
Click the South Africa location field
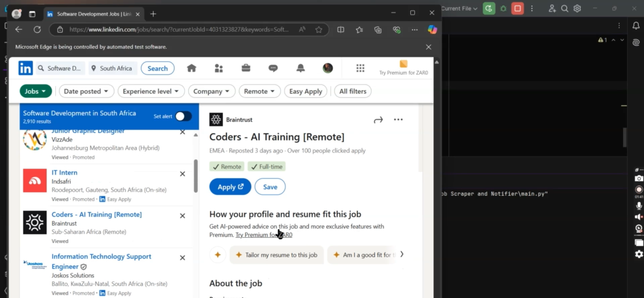click(x=113, y=68)
